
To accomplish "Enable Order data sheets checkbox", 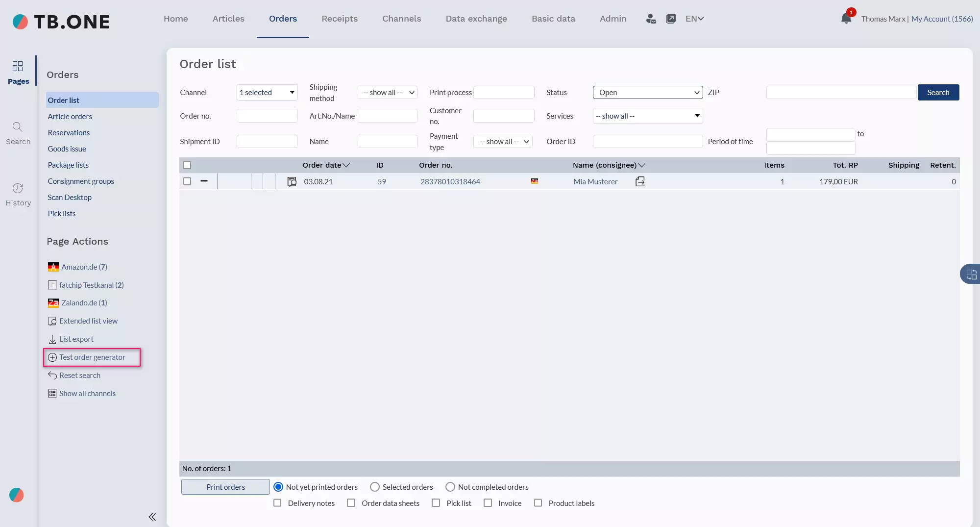I will point(351,503).
